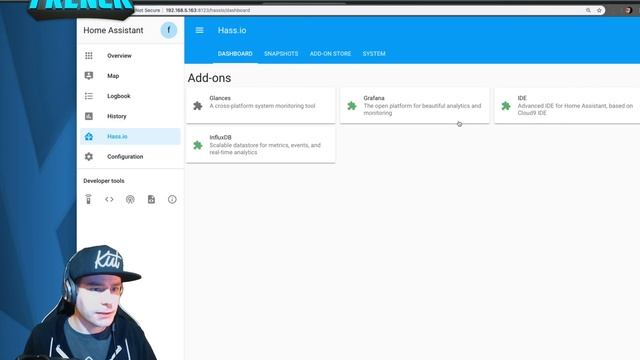Open the Services developer tool (remote icon)
This screenshot has width=640, height=360.
(88, 199)
